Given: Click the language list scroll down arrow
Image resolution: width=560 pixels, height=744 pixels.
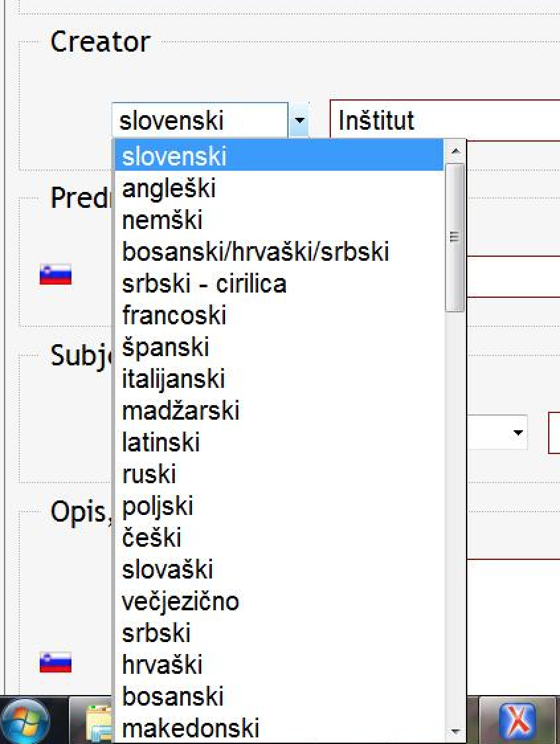Looking at the screenshot, I should pos(455,731).
